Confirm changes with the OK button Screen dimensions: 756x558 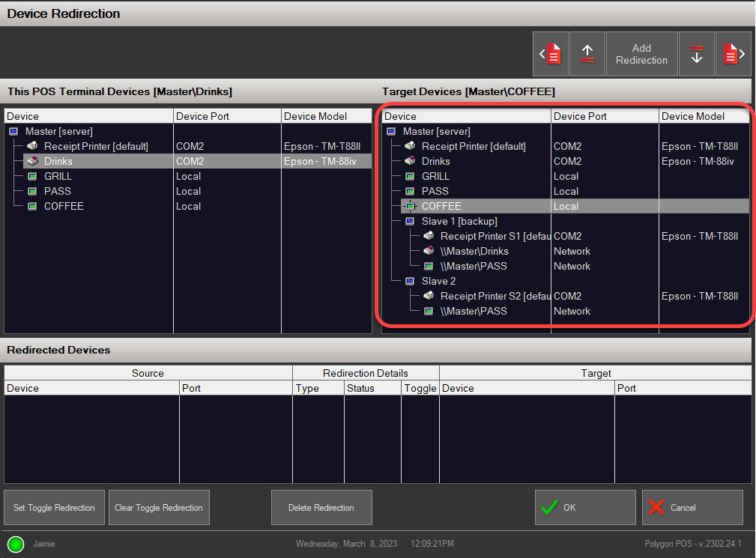(585, 507)
